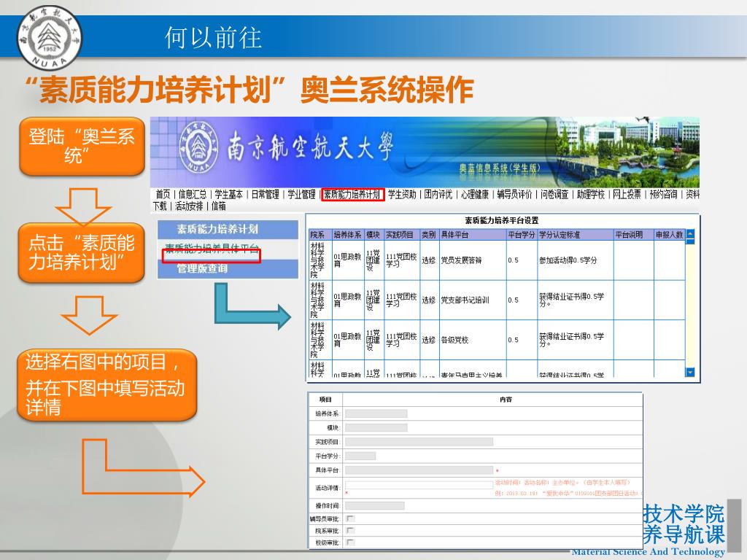Open the 信息汇总 menu item
Image resolution: width=747 pixels, height=560 pixels.
click(193, 194)
